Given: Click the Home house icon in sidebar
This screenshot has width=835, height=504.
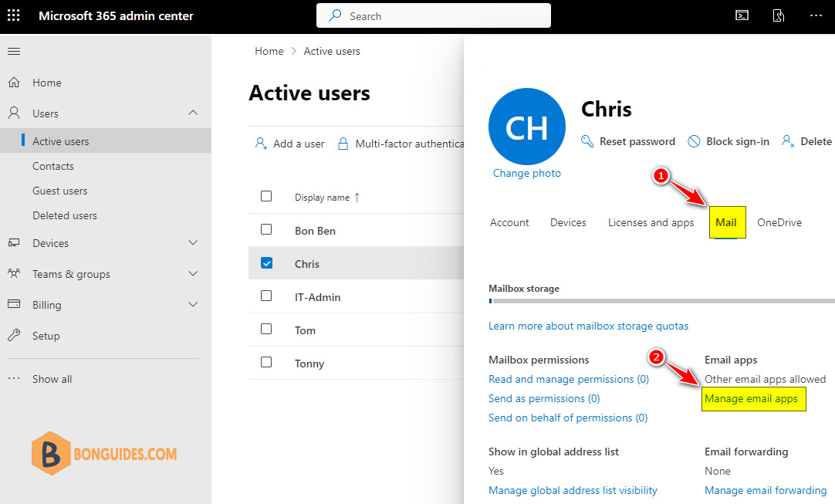Looking at the screenshot, I should [x=15, y=83].
